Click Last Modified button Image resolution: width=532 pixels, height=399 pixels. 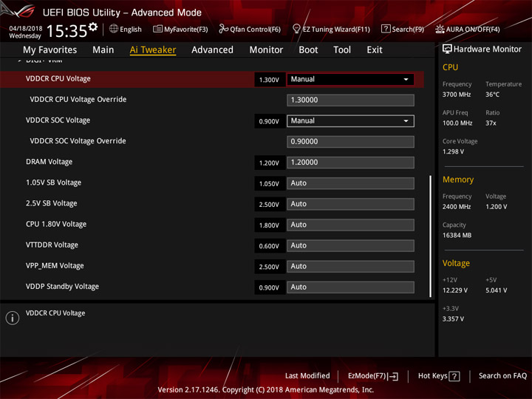(307, 376)
